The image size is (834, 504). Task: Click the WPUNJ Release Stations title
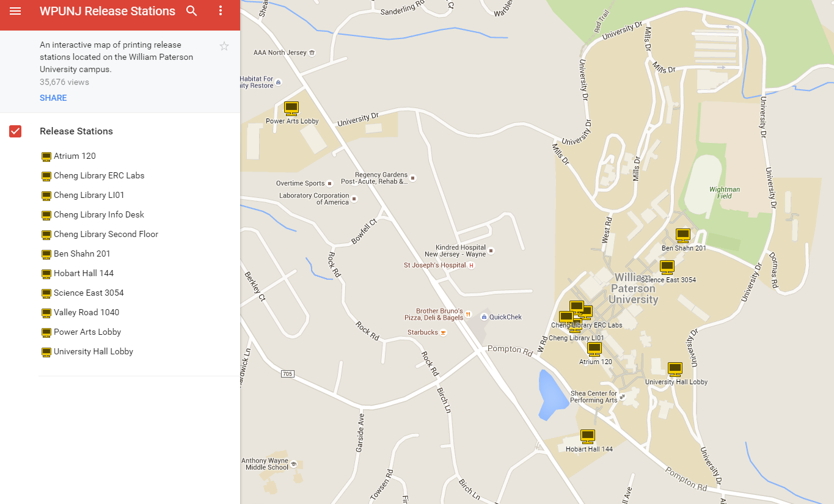pos(108,11)
